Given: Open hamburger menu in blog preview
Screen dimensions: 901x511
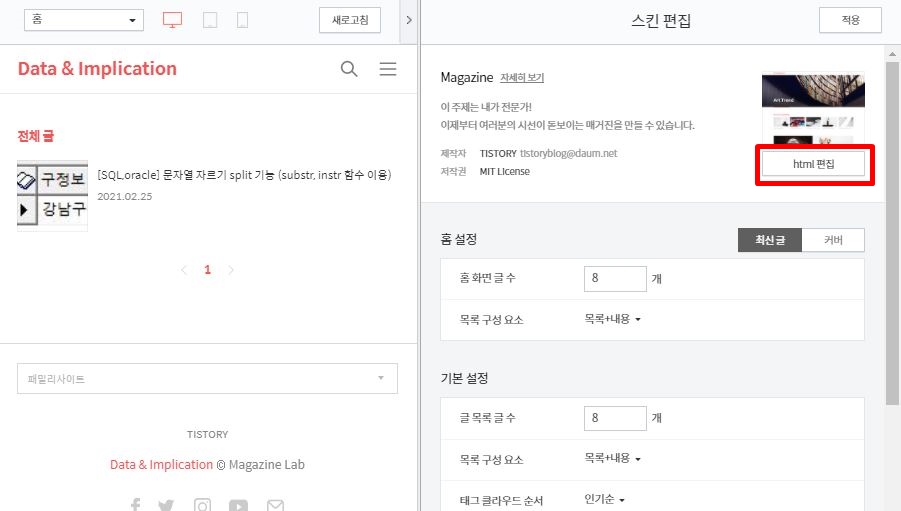Looking at the screenshot, I should pyautogui.click(x=388, y=69).
